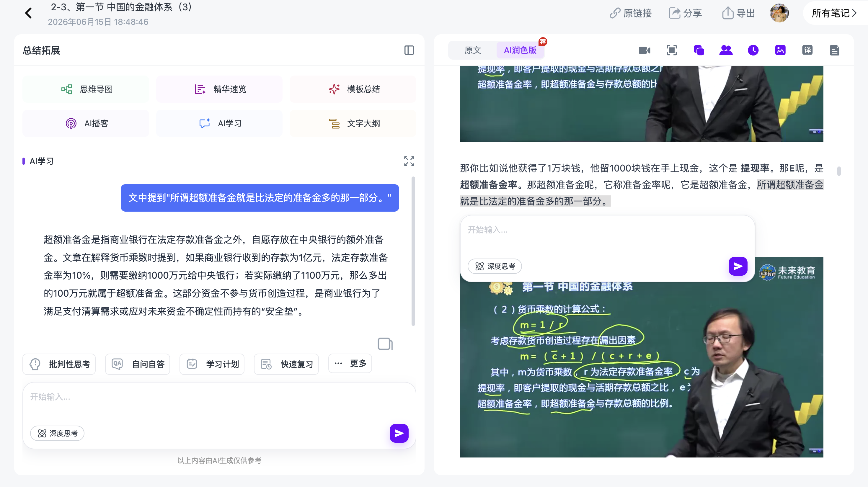
Task: Click the bold 超额准备金率 term
Action: click(x=489, y=184)
